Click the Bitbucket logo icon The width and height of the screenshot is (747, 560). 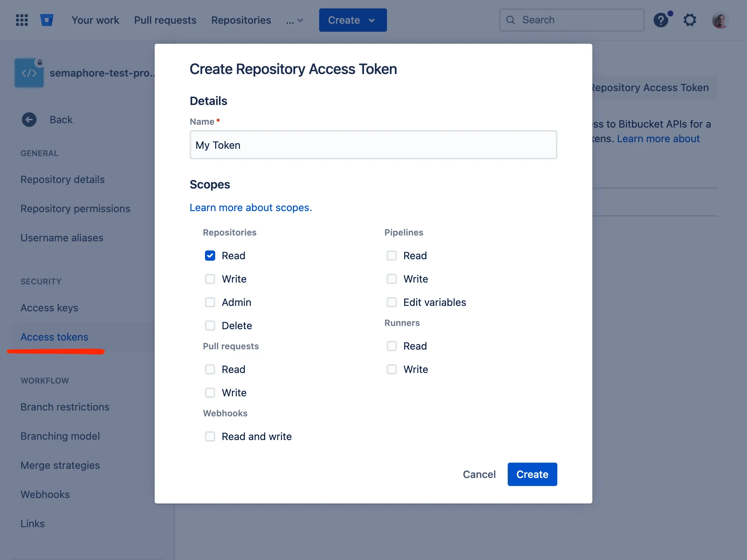(47, 20)
